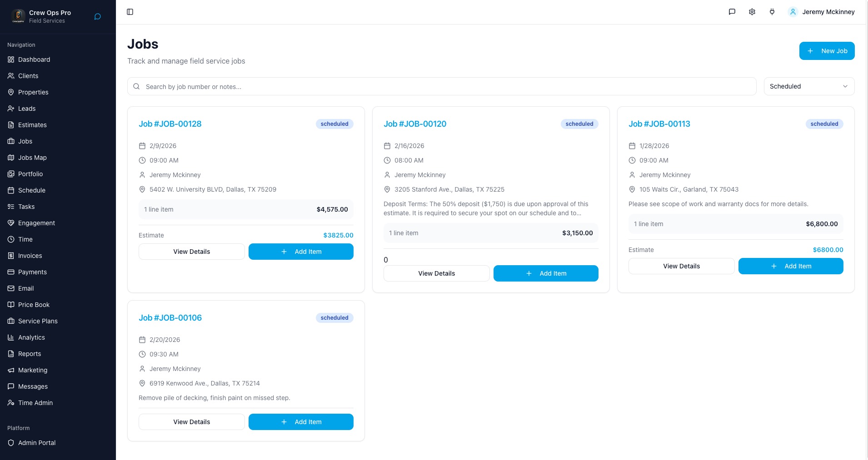
Task: Click the Jobs Map icon in sidebar
Action: point(11,158)
